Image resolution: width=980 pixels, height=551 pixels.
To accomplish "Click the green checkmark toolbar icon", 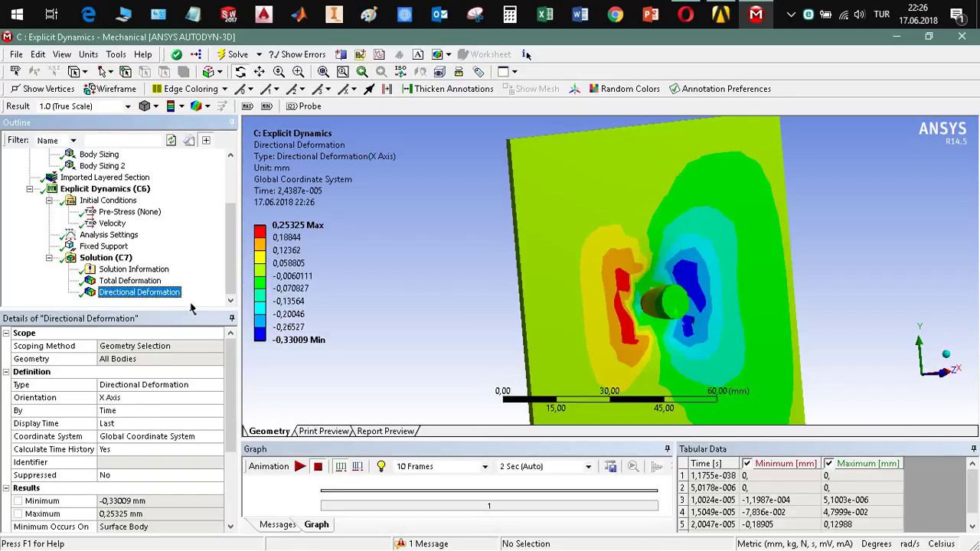I will tap(177, 54).
